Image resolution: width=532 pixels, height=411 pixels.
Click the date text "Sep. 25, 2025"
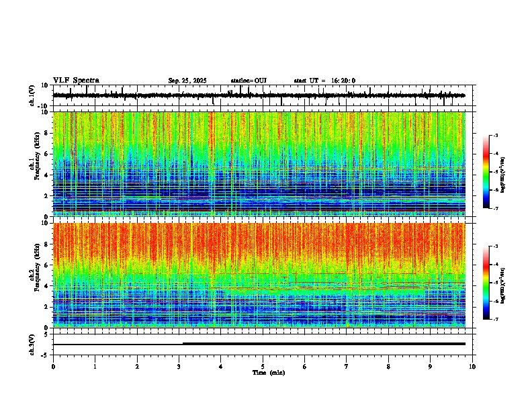click(x=187, y=81)
